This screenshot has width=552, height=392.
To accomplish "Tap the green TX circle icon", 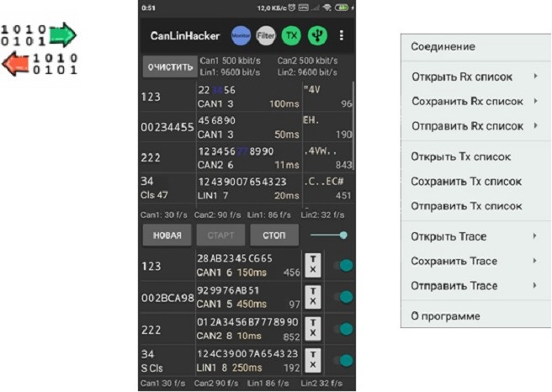I will tap(291, 35).
